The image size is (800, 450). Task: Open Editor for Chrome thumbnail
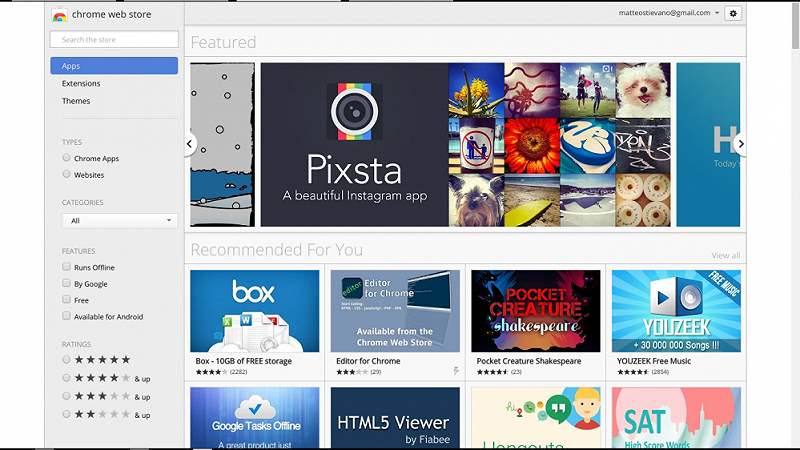[395, 311]
